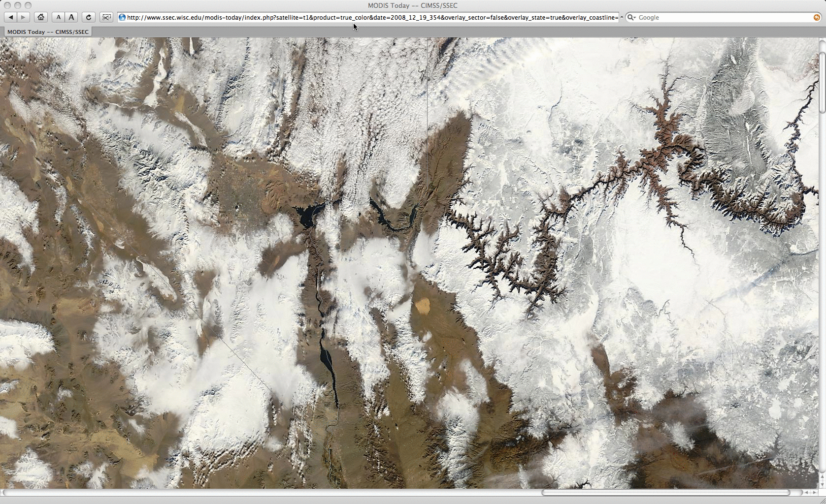Click the globe site icon in address bar
826x504 pixels.
122,17
